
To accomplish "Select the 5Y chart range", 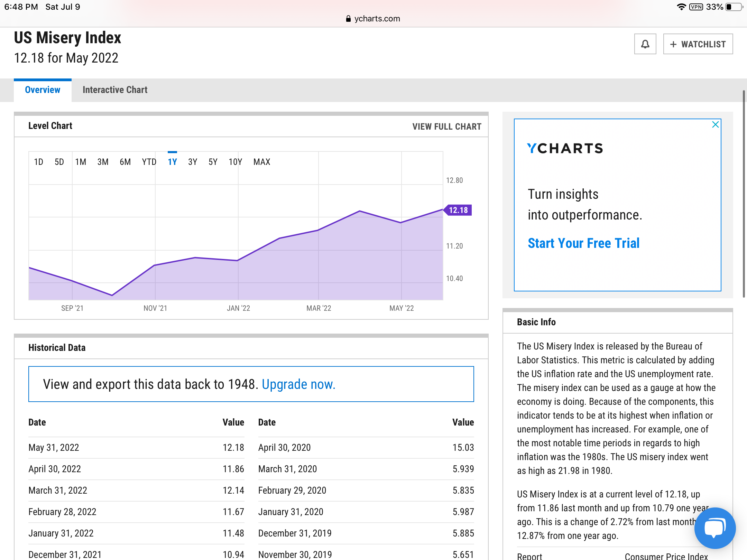I will point(213,162).
